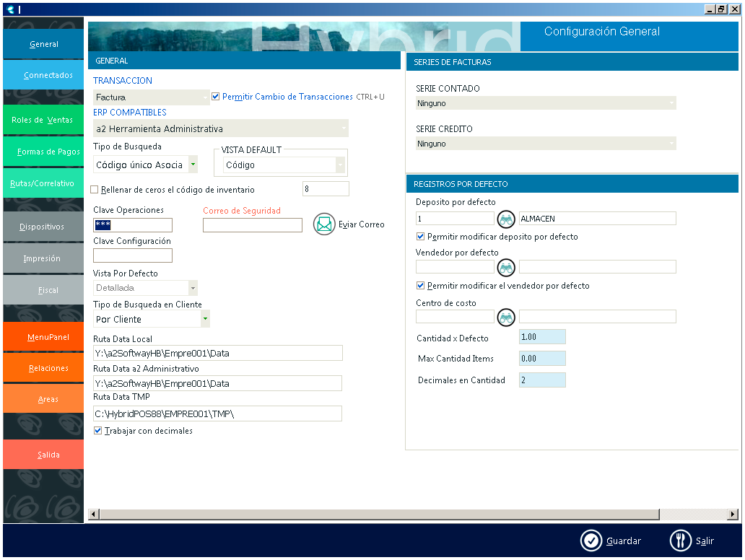The image size is (745, 560).
Task: Open the Vista Por Defecto Detallada dropdown
Action: click(x=145, y=288)
